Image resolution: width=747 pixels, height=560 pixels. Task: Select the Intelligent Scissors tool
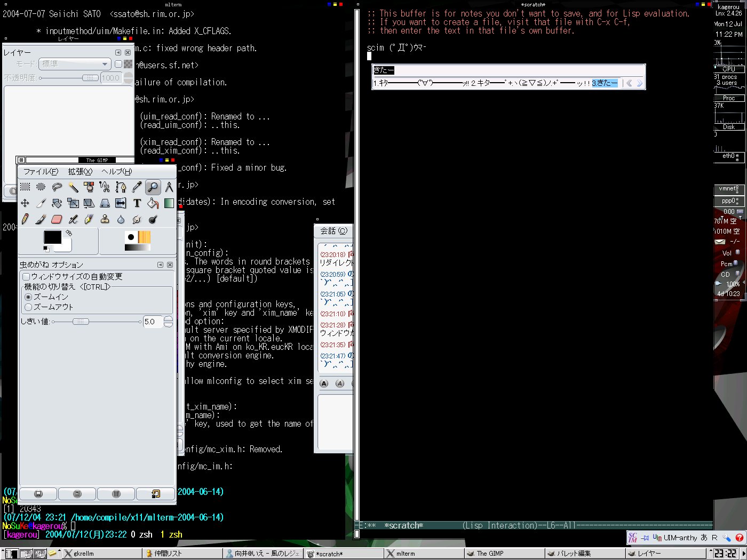coord(105,187)
